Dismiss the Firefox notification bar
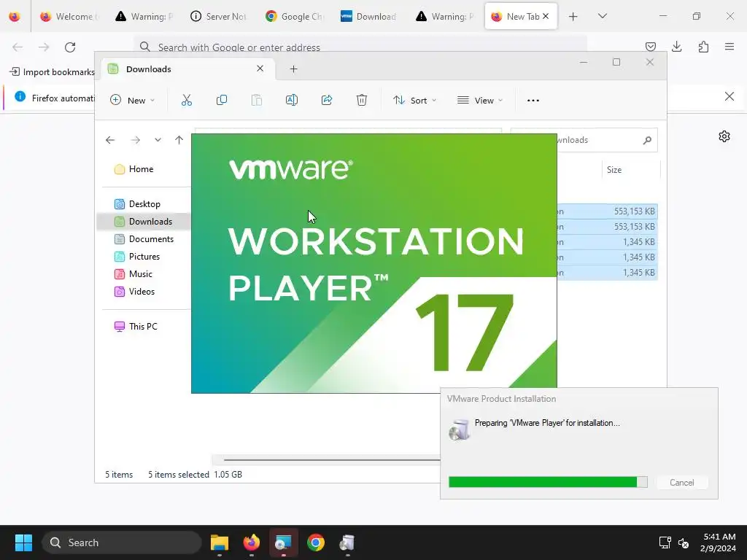 tap(729, 97)
